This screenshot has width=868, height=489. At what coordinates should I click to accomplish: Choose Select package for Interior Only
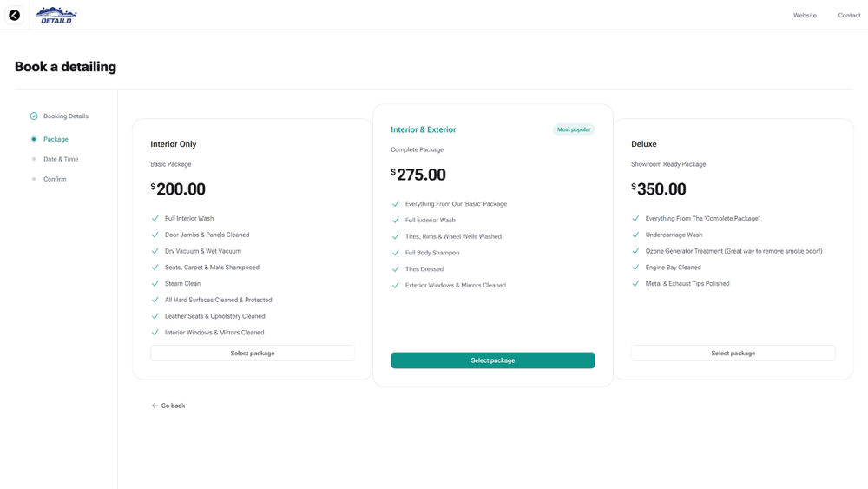pyautogui.click(x=253, y=354)
